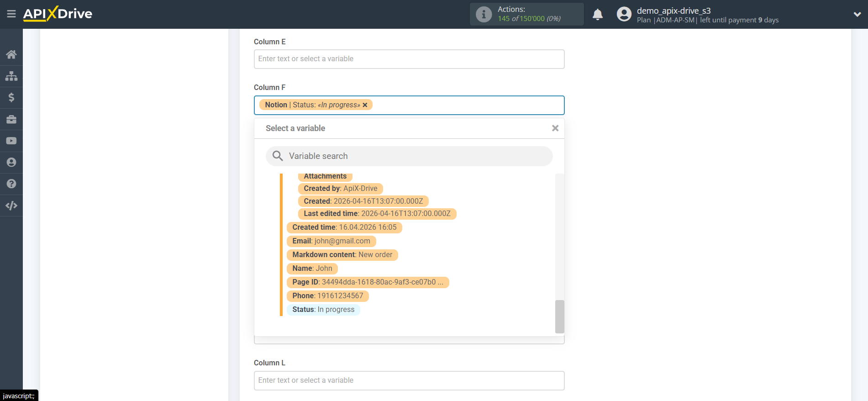Select the Page ID variable
This screenshot has height=401, width=868.
point(368,282)
